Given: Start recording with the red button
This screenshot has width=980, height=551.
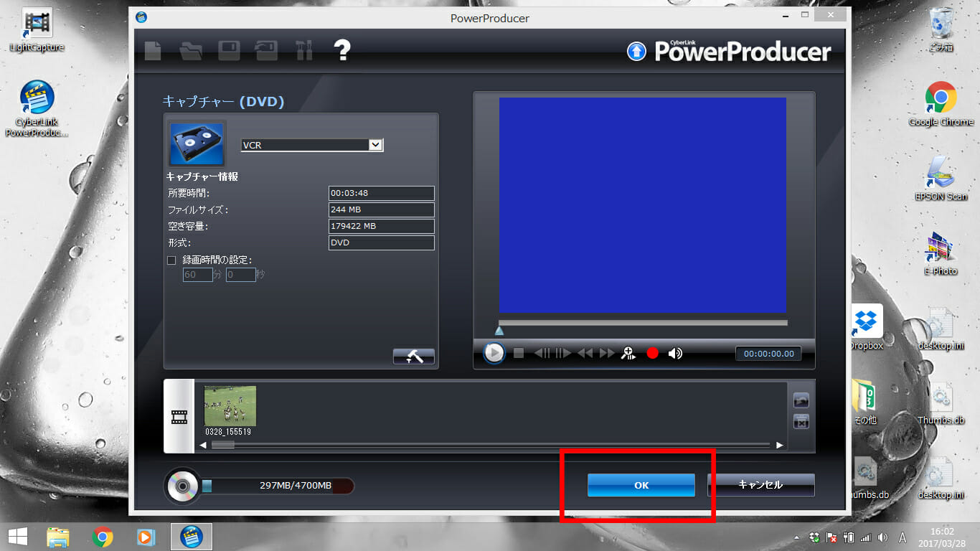Looking at the screenshot, I should (x=652, y=353).
